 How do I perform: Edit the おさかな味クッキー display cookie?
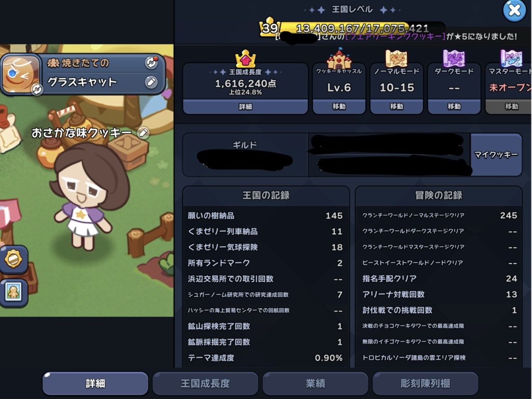tap(143, 132)
